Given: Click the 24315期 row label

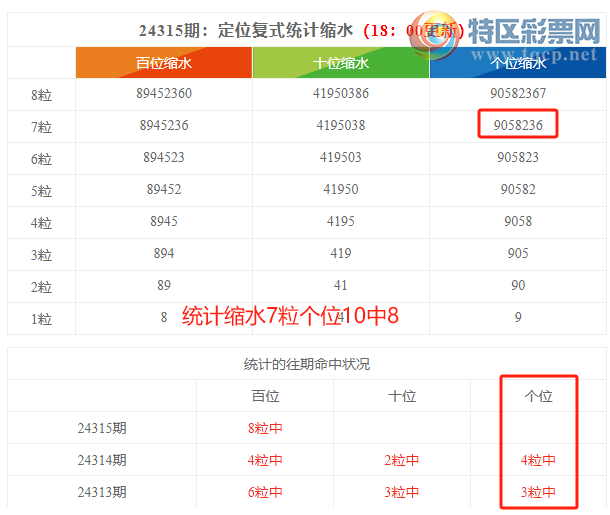Looking at the screenshot, I should (x=102, y=428).
